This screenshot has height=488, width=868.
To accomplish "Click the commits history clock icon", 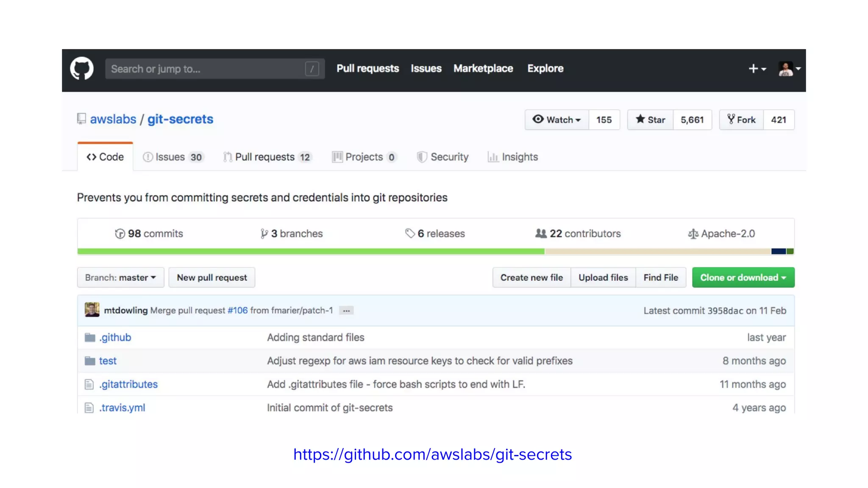I will (120, 234).
